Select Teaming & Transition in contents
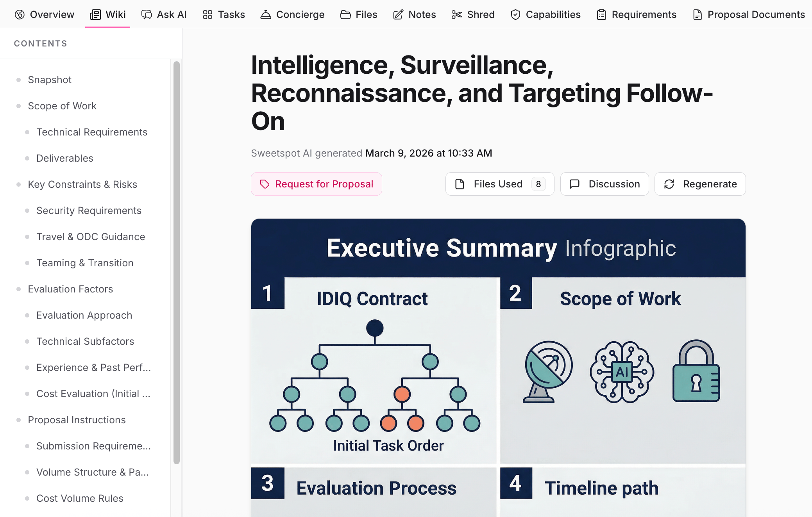Screen dimensions: 812x517 coord(85,263)
